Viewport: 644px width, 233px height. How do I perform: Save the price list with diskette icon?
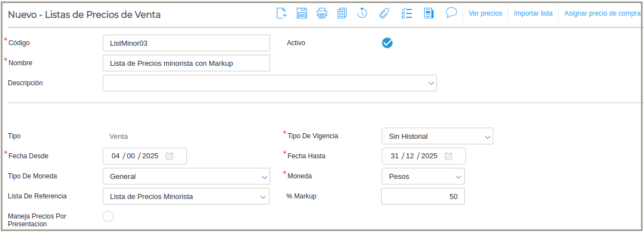click(302, 13)
